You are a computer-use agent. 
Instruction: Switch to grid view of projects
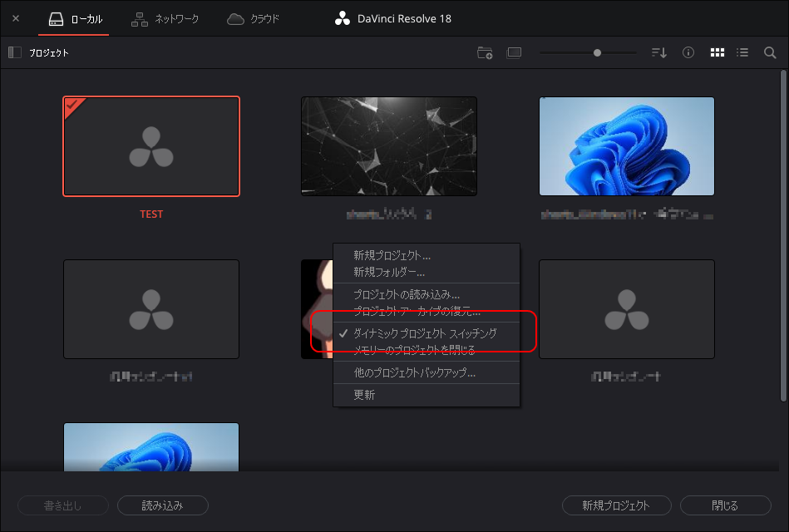(x=717, y=52)
